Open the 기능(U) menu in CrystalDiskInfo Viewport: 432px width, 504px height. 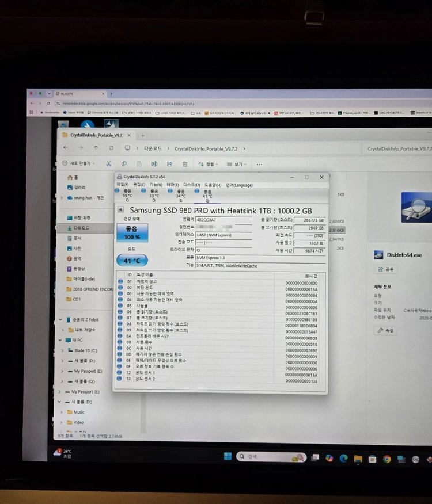(x=156, y=185)
